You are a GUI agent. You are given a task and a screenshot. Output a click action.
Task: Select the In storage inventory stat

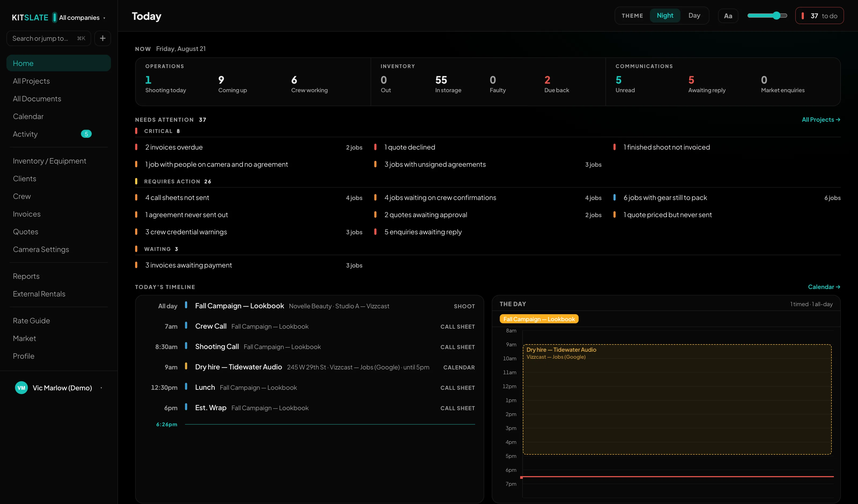[448, 84]
